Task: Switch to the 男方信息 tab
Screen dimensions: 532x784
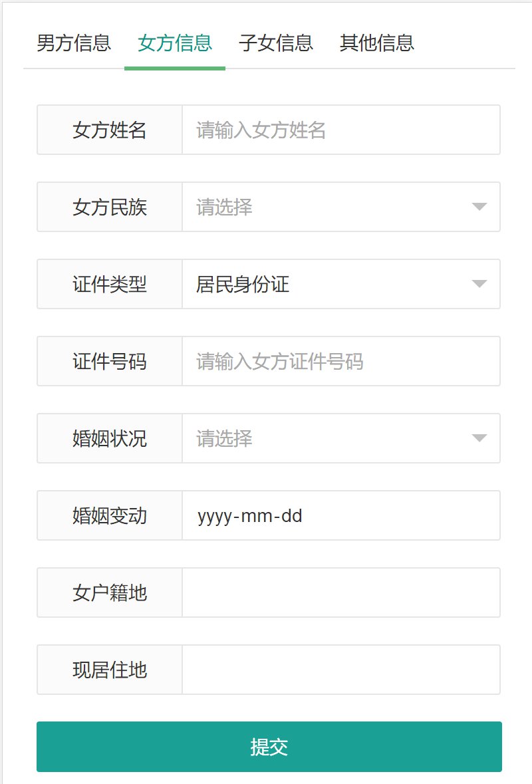Action: click(x=73, y=43)
